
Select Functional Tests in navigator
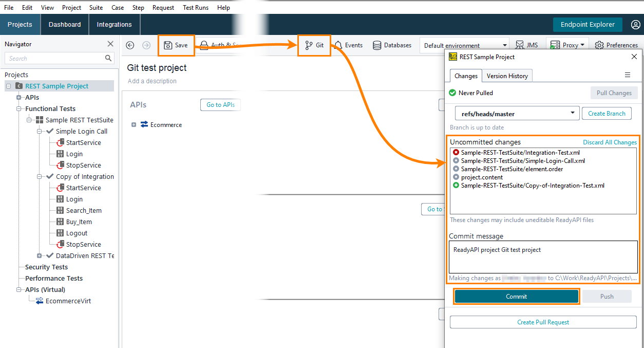point(50,108)
